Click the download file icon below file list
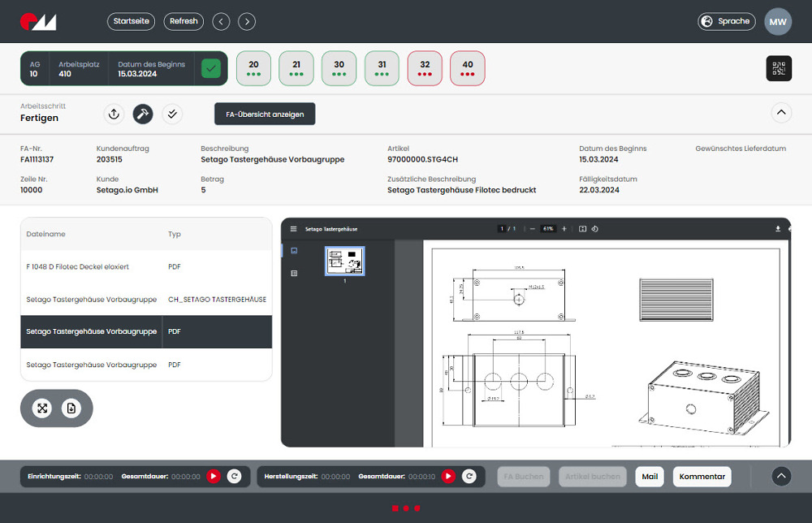 71,408
